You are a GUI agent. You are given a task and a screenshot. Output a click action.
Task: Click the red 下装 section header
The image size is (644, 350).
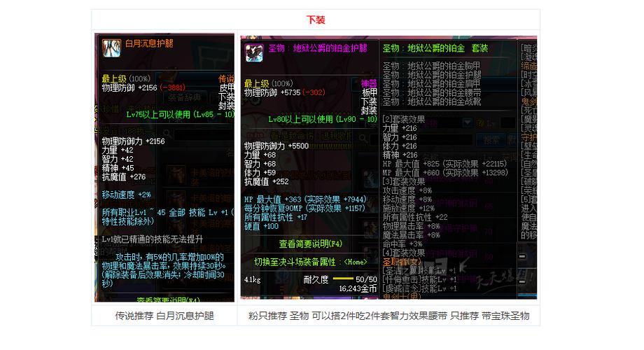[x=316, y=20]
